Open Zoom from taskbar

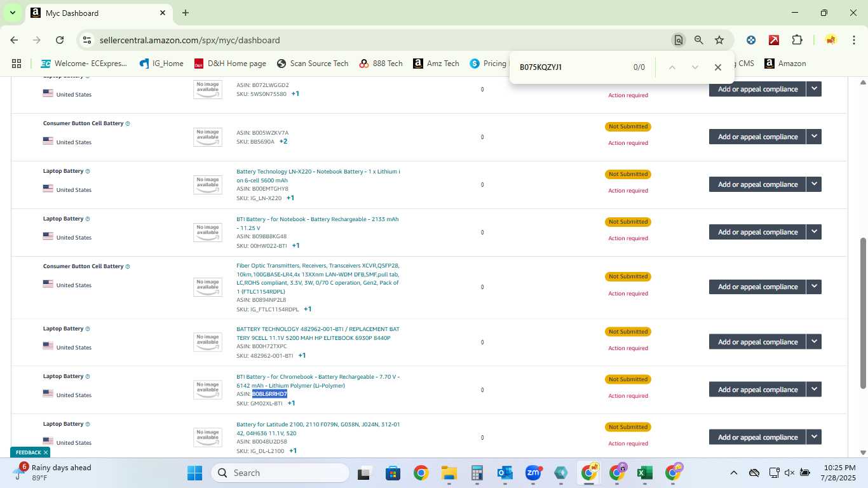533,473
